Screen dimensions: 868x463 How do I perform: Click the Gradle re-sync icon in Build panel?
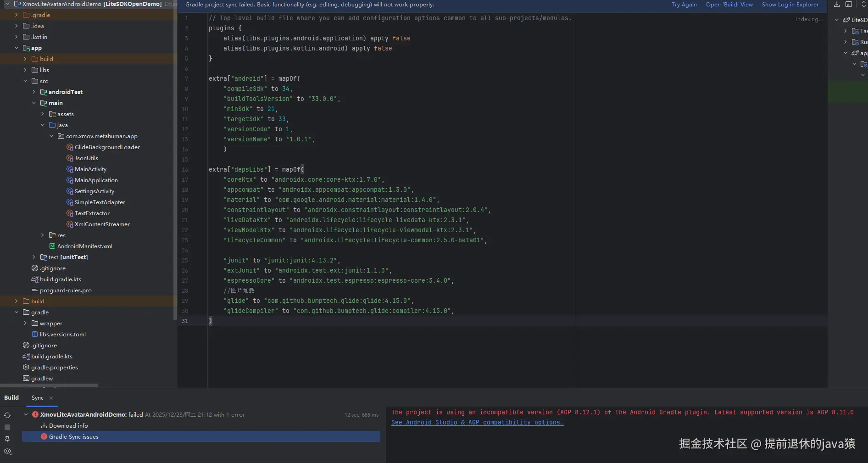click(7, 415)
